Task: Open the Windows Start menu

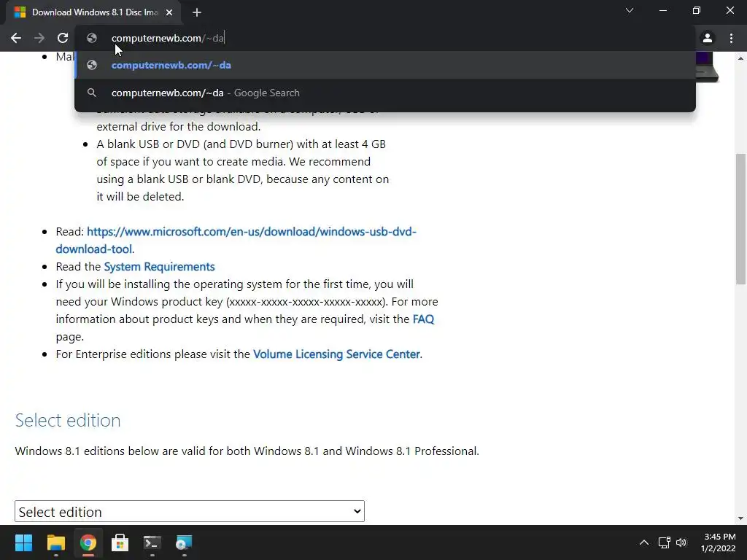Action: click(23, 542)
